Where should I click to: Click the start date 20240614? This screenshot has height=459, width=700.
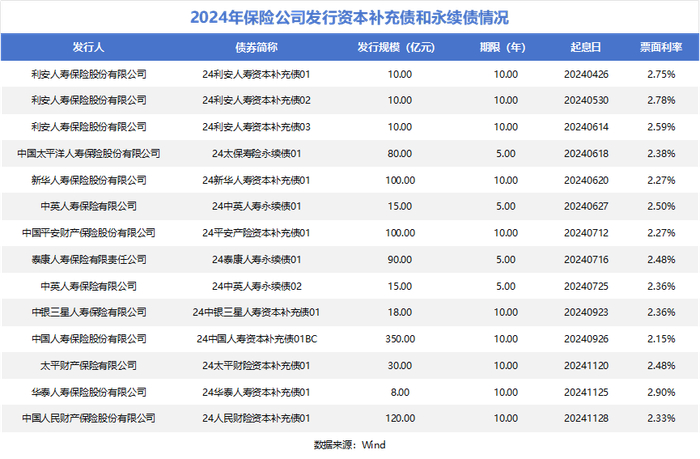pos(586,127)
